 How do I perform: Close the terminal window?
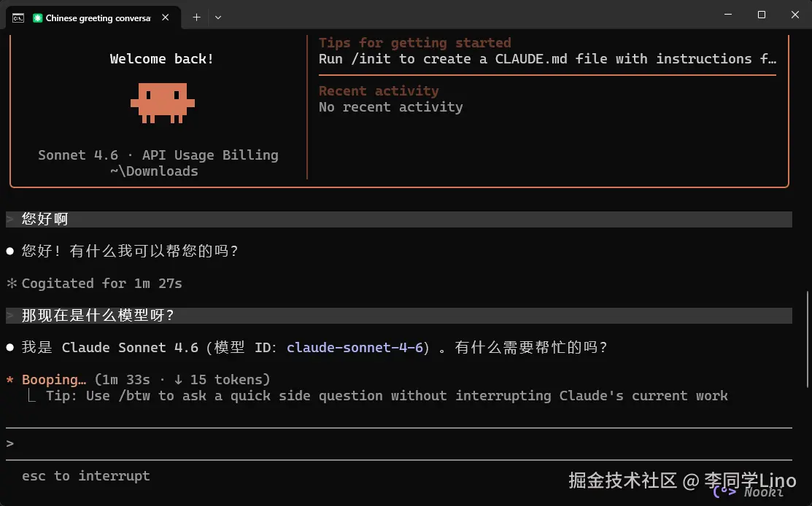(x=795, y=15)
